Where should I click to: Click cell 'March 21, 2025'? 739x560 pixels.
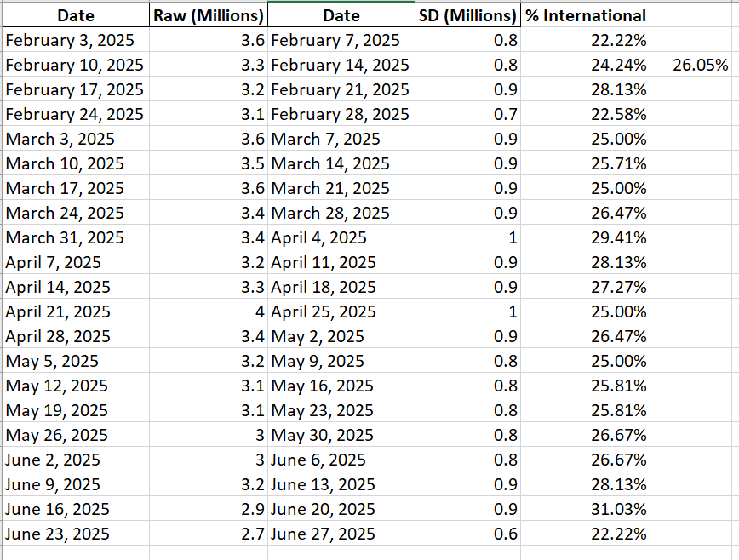click(x=341, y=188)
